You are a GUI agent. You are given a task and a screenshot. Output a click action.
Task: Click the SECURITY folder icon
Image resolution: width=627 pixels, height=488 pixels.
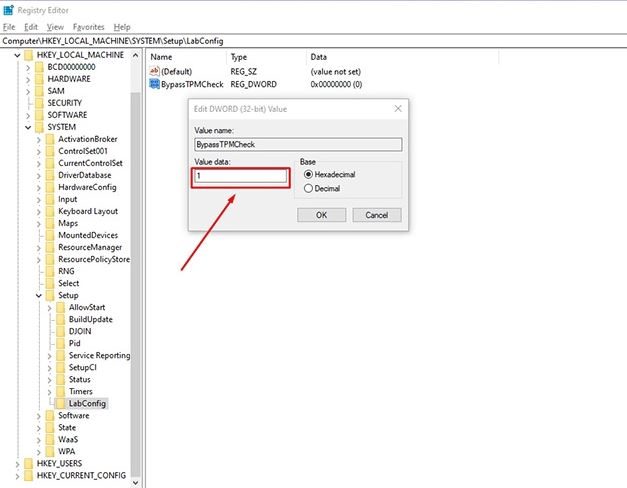pos(39,103)
